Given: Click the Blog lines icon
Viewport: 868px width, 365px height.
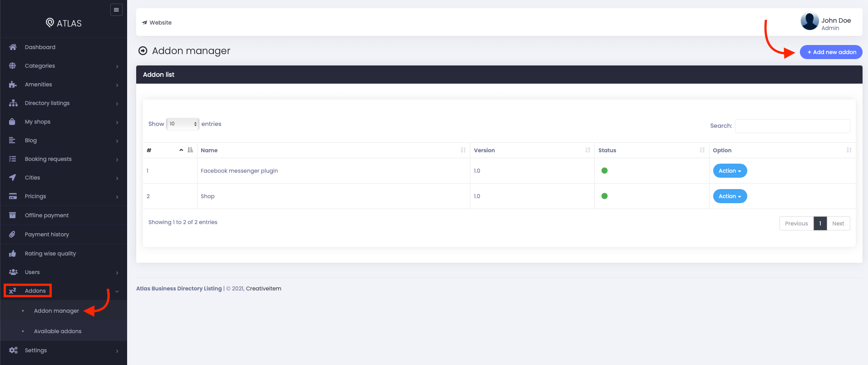Looking at the screenshot, I should click(12, 140).
